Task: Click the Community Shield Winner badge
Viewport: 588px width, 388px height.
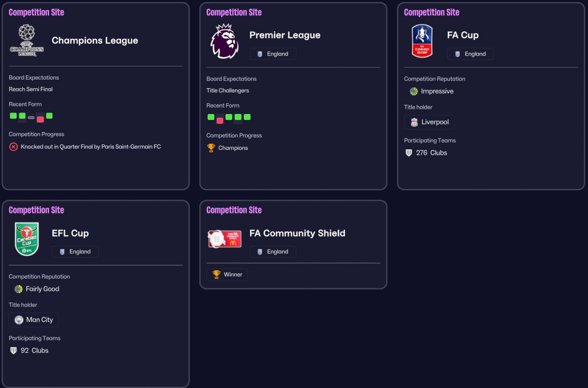Action: point(227,275)
